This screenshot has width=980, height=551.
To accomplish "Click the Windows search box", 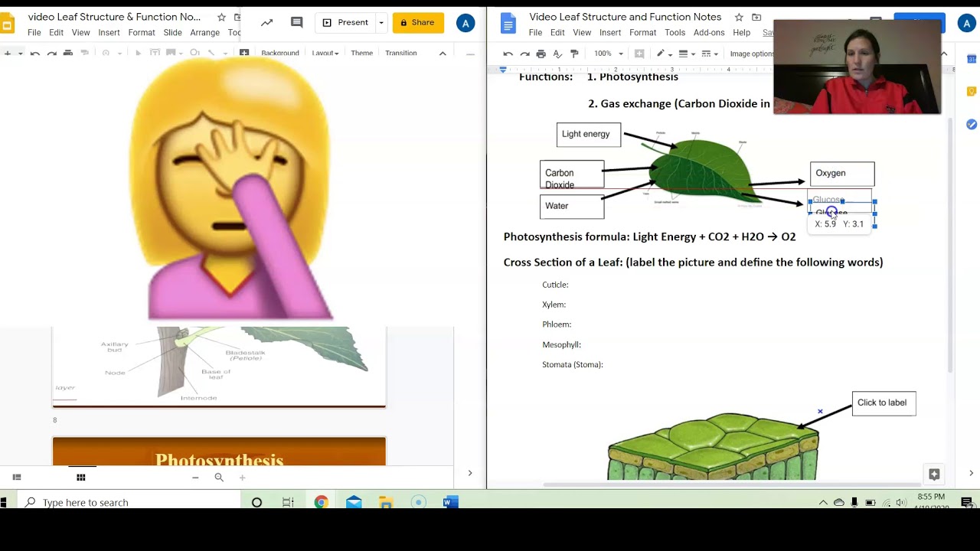I will tap(128, 503).
